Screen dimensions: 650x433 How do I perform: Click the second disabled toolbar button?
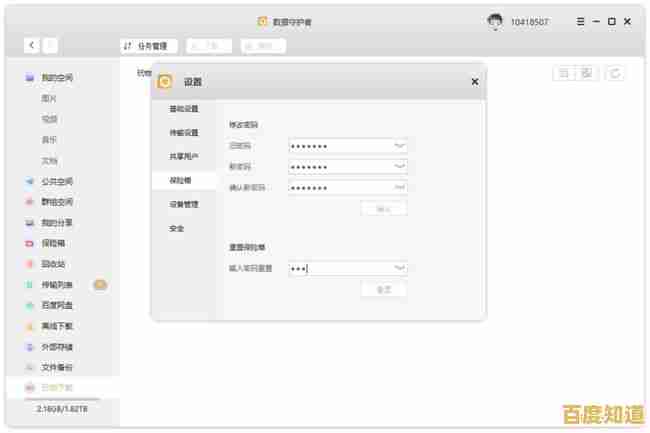click(x=209, y=46)
